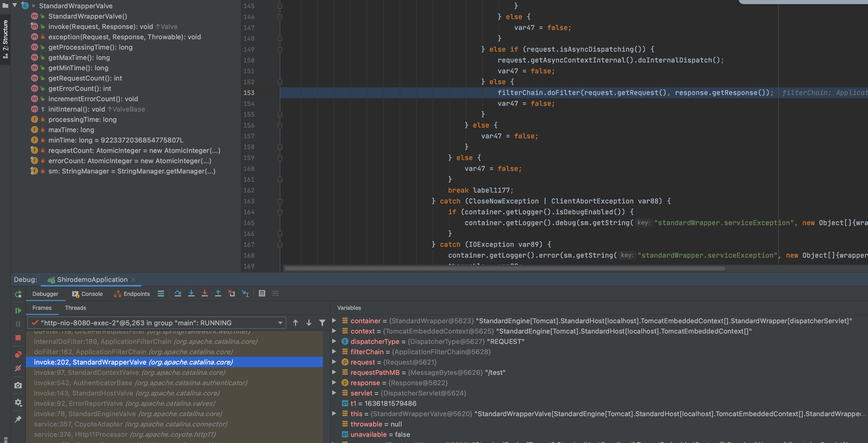
Task: Toggle fold marker at line 156
Action: click(x=280, y=125)
